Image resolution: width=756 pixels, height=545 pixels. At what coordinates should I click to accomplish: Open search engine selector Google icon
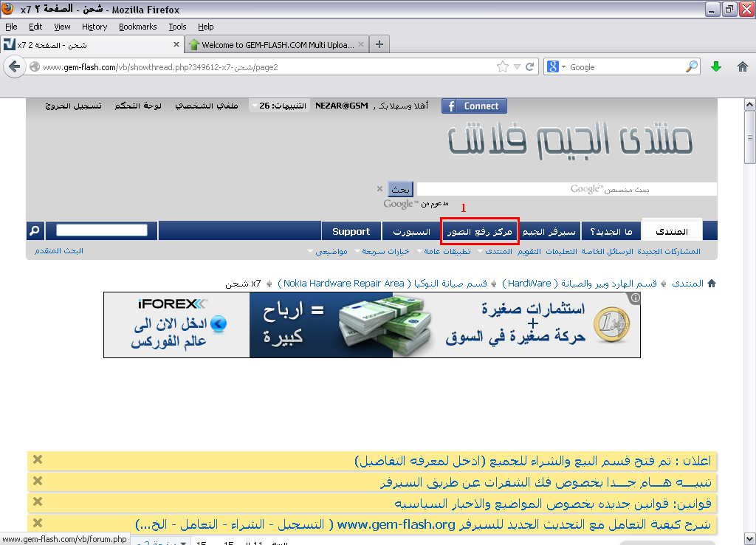click(x=556, y=67)
